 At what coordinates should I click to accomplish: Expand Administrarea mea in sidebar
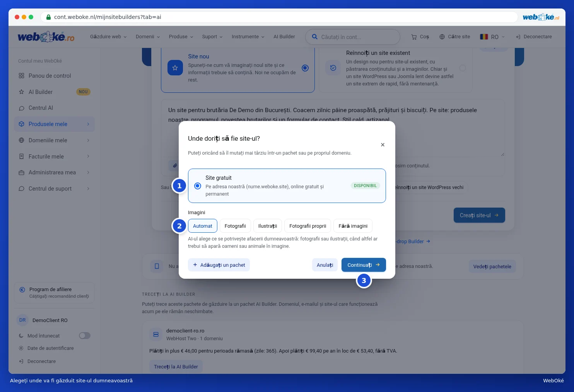point(54,172)
